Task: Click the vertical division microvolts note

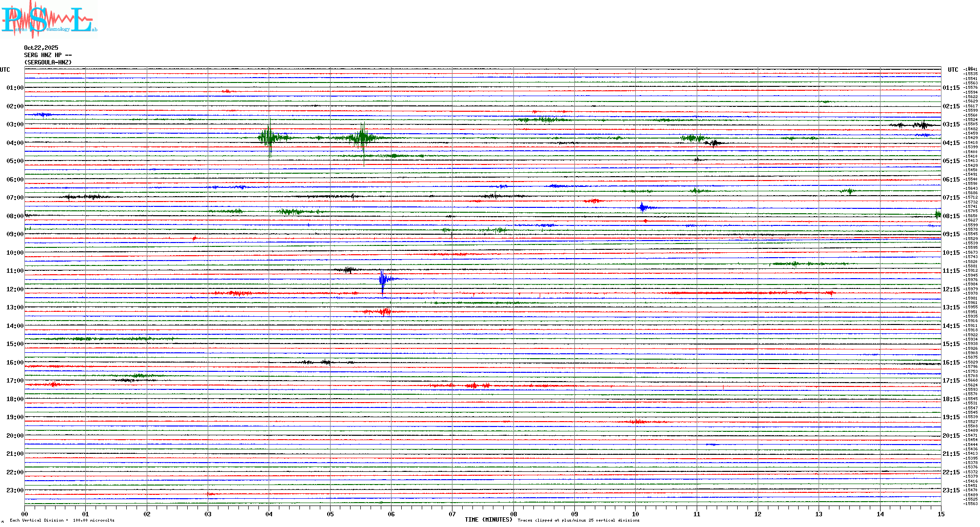Action: pyautogui.click(x=62, y=520)
